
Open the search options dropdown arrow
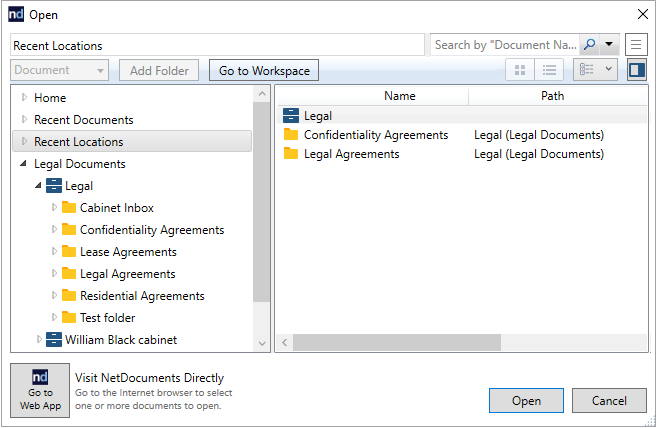click(x=608, y=45)
